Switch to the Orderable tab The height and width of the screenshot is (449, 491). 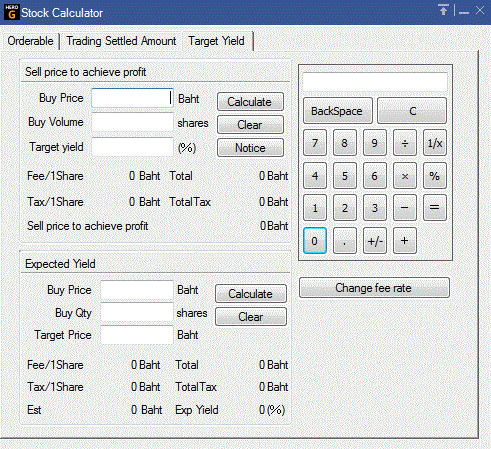tap(30, 41)
